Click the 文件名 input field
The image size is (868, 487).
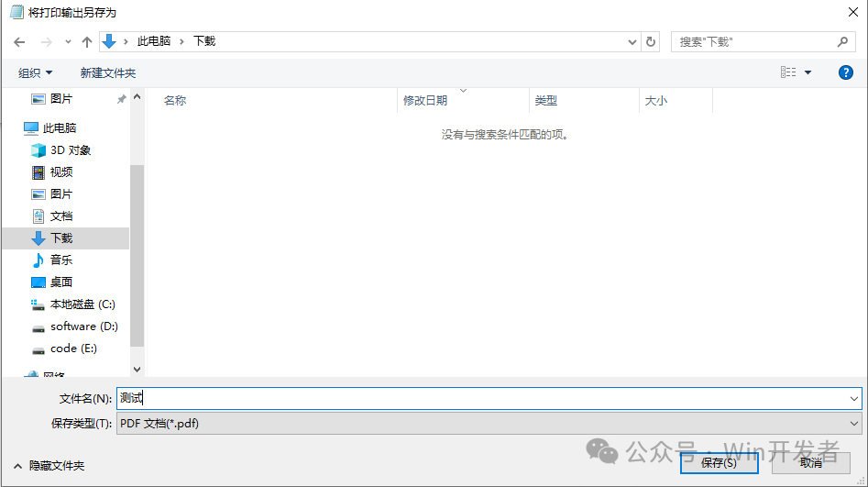486,399
